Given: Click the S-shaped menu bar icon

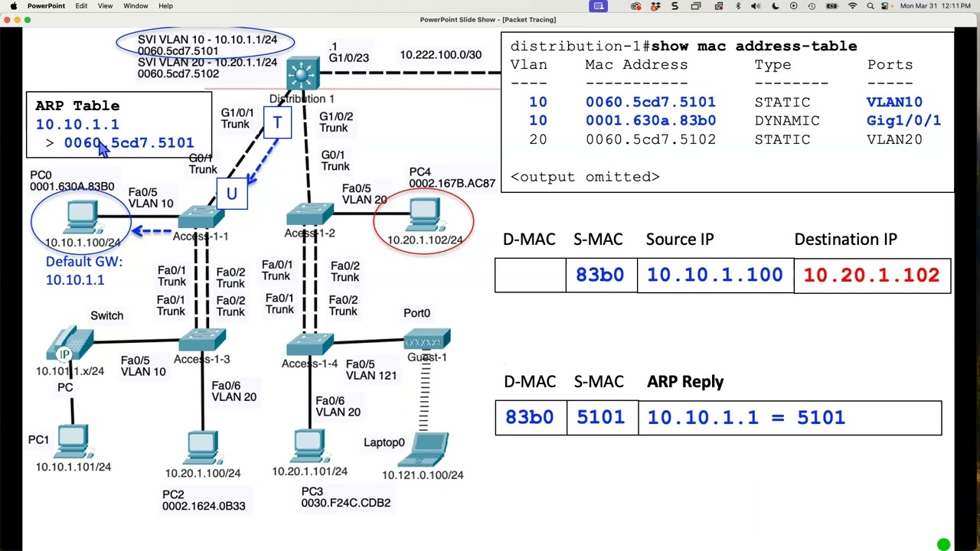Looking at the screenshot, I should pos(675,6).
